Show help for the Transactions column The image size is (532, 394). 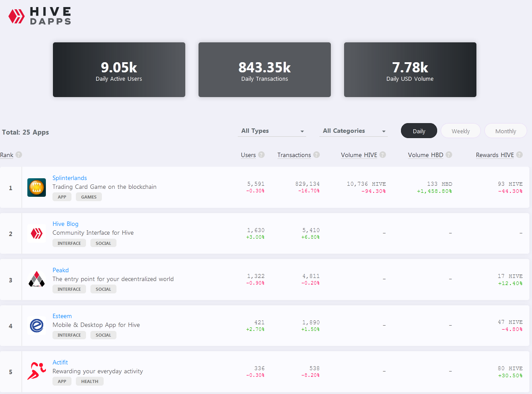click(316, 155)
